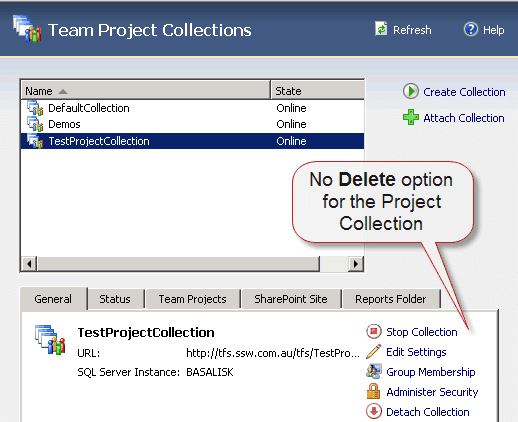Click the Administer Security padlock icon
The width and height of the screenshot is (518, 422).
tap(373, 391)
